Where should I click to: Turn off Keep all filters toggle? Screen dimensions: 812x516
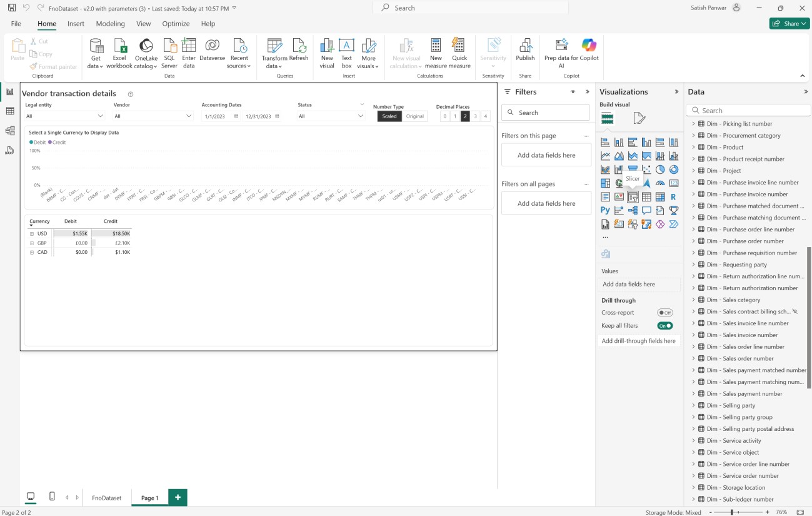click(x=664, y=326)
